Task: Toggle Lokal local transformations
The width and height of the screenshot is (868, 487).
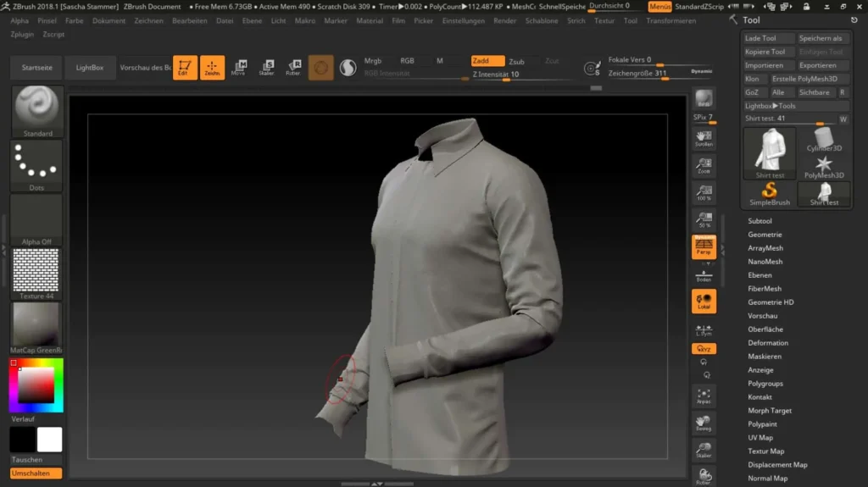Action: point(704,301)
